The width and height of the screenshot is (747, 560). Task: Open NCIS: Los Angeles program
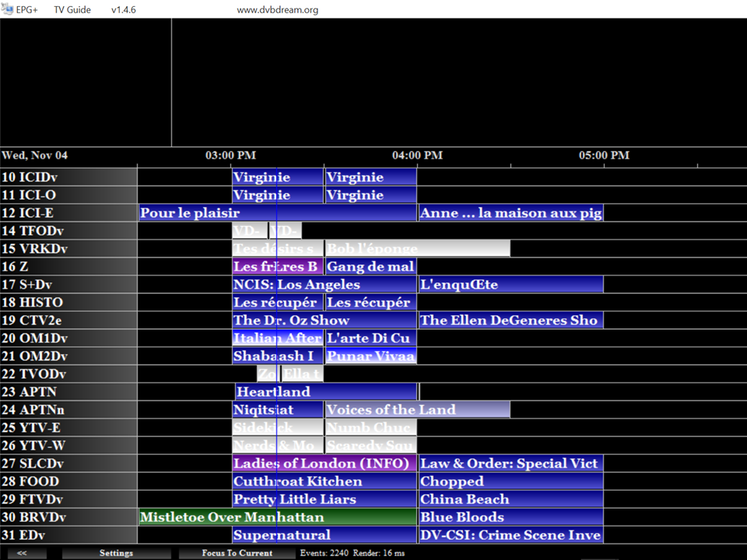(x=324, y=285)
